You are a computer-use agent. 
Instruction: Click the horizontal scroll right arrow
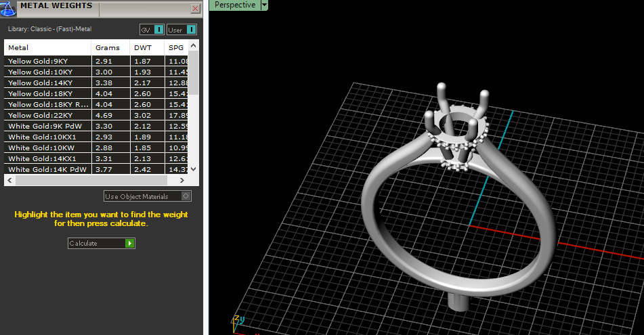pyautogui.click(x=182, y=180)
